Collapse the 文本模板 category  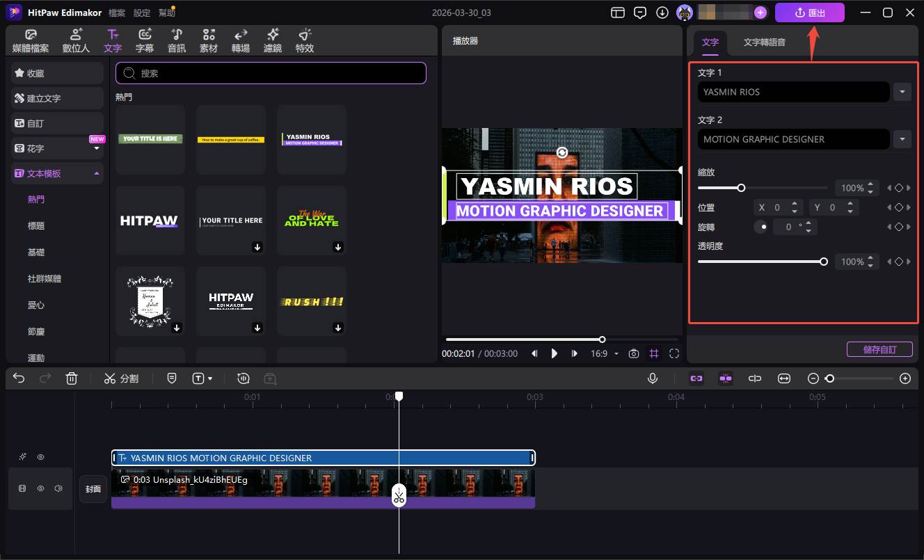[x=96, y=173]
